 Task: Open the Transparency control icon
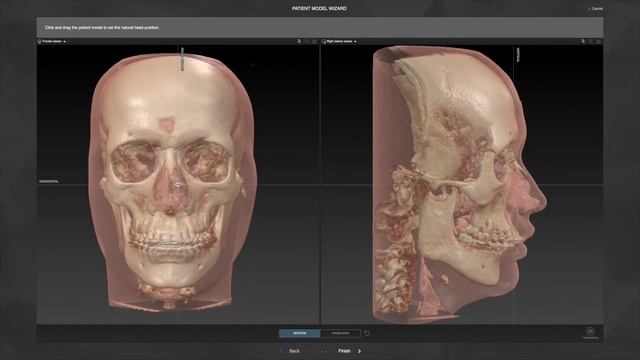[590, 332]
